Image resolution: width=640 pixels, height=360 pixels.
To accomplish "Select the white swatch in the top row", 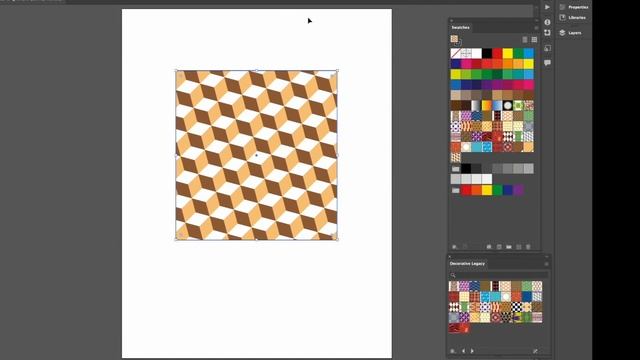I will [x=476, y=53].
